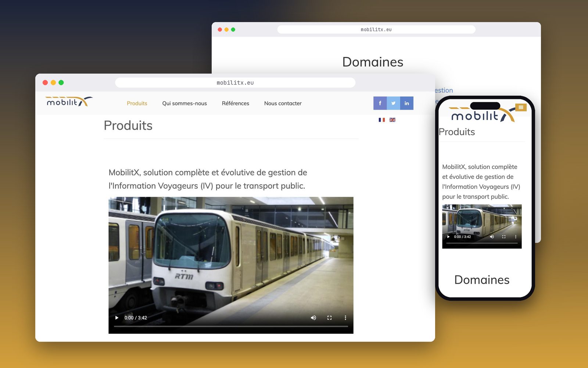
Task: Tap the Produits heading on the phone
Action: (x=457, y=132)
